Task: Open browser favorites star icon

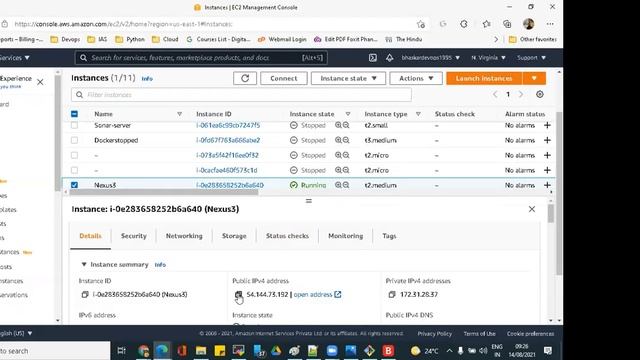Action: click(x=486, y=24)
